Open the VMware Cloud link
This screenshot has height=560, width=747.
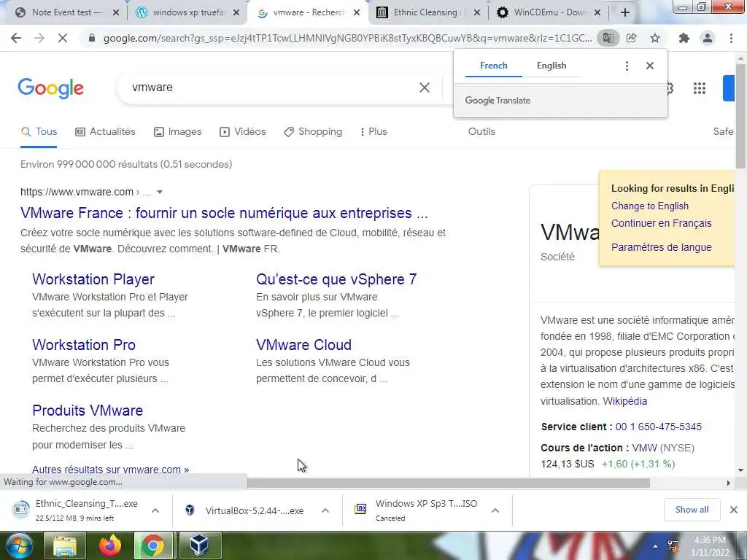pyautogui.click(x=304, y=345)
